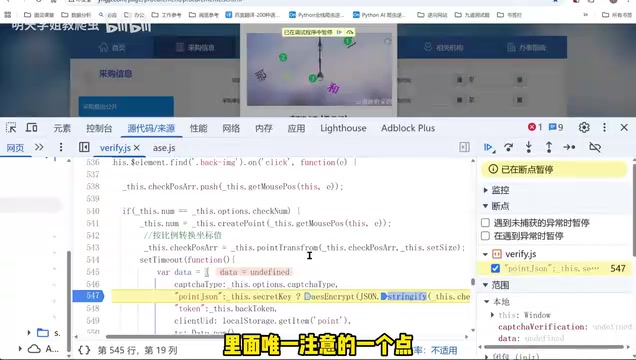This screenshot has width=636, height=360.
Task: Open the 所有书签 all bookmarks folder
Action: click(x=617, y=15)
